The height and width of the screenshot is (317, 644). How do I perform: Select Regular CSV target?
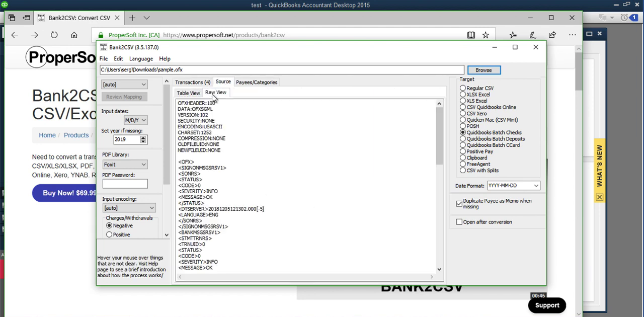tap(462, 89)
